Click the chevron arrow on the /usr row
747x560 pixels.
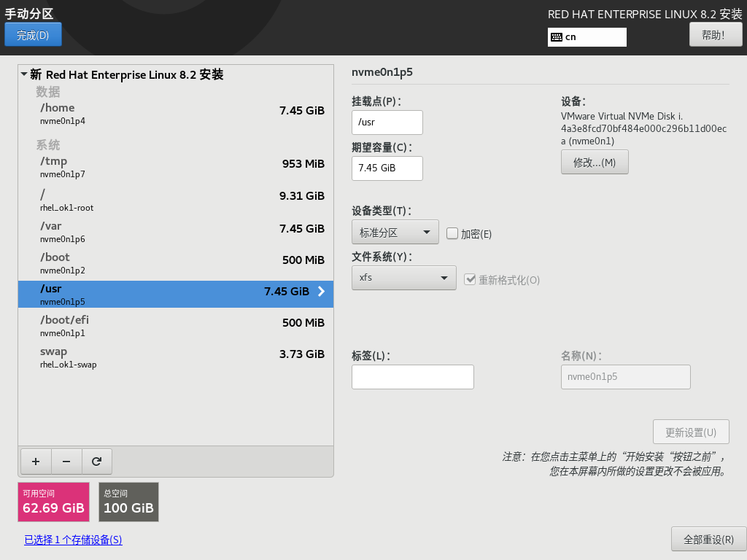tap(321, 292)
